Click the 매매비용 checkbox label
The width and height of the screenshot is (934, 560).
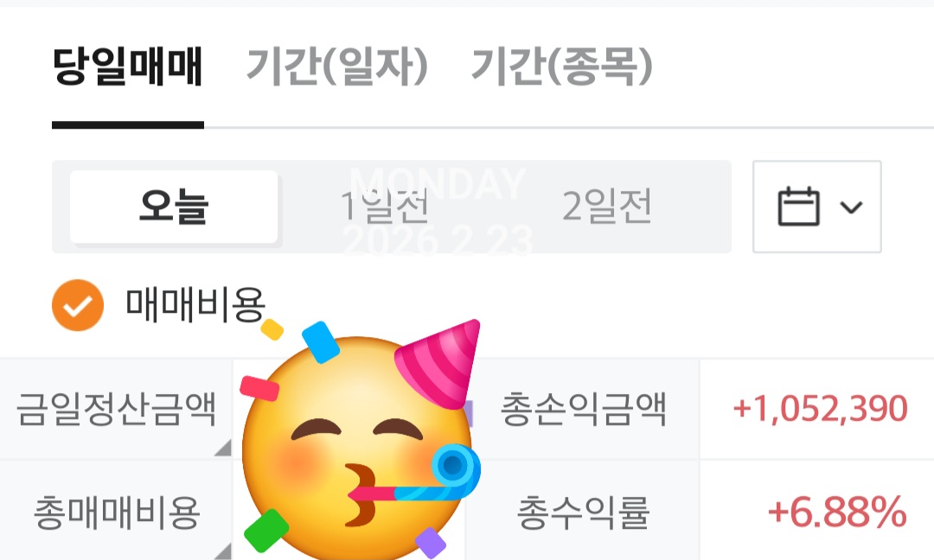coord(195,305)
